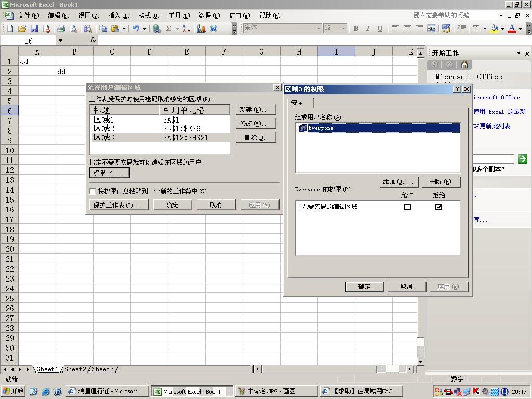The image size is (532, 399).
Task: Open the 文件 menu
Action: click(x=28, y=15)
